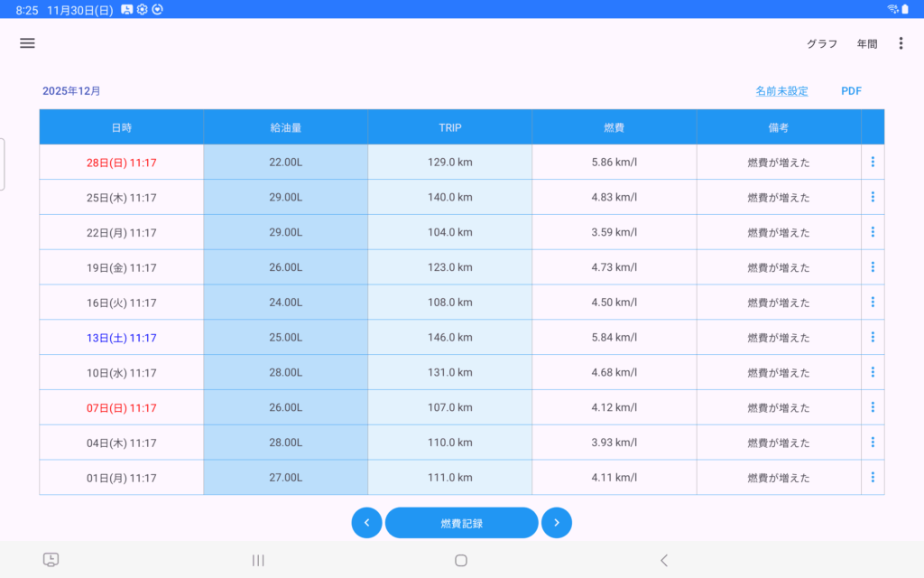Image resolution: width=924 pixels, height=578 pixels.
Task: Expand row menu for 07日(日) entry
Action: [x=873, y=407]
